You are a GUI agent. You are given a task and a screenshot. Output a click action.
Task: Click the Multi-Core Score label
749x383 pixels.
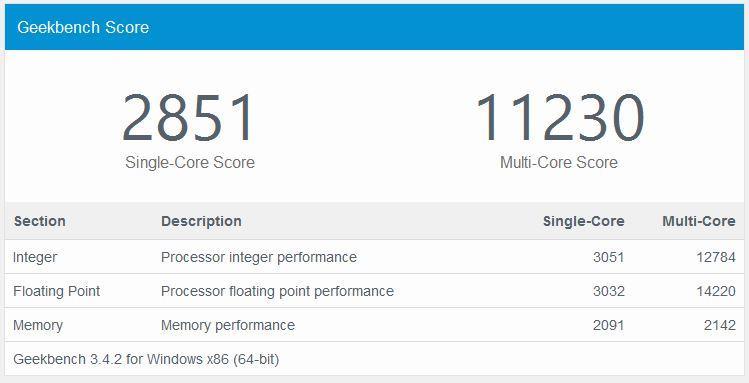558,162
